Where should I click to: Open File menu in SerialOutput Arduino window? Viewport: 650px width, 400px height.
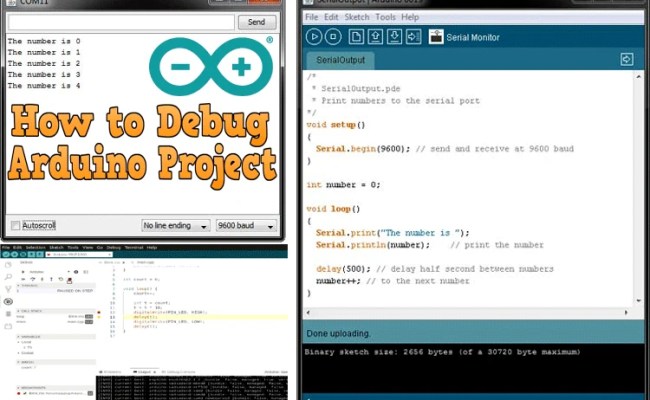[311, 17]
